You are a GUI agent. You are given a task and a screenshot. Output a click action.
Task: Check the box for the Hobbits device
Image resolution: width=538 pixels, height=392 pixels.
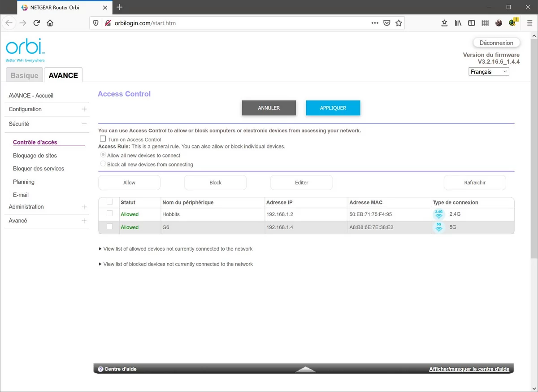[x=109, y=213]
